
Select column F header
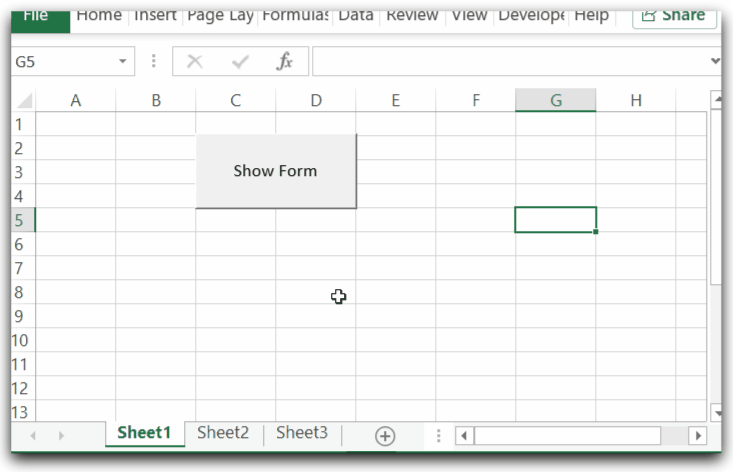coord(476,100)
